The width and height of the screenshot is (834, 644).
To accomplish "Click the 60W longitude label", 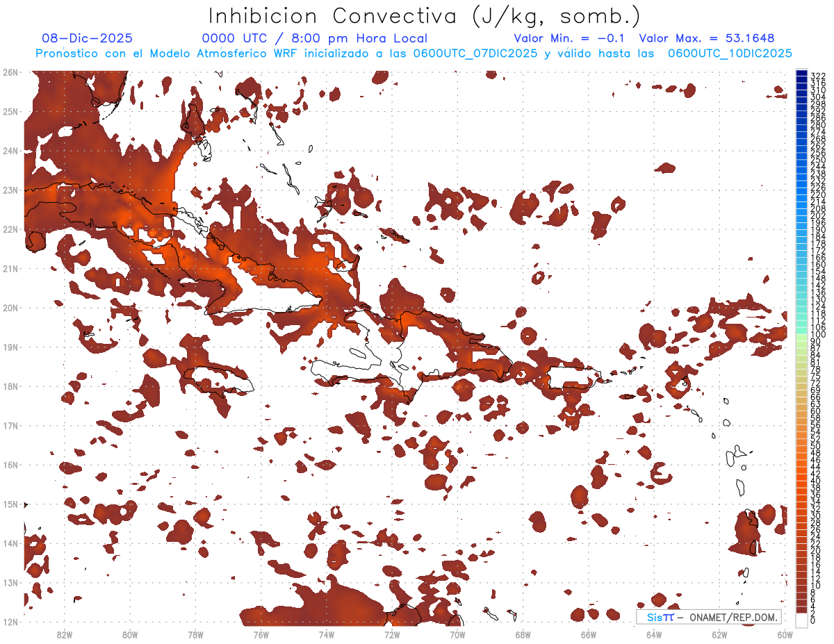I will (785, 635).
